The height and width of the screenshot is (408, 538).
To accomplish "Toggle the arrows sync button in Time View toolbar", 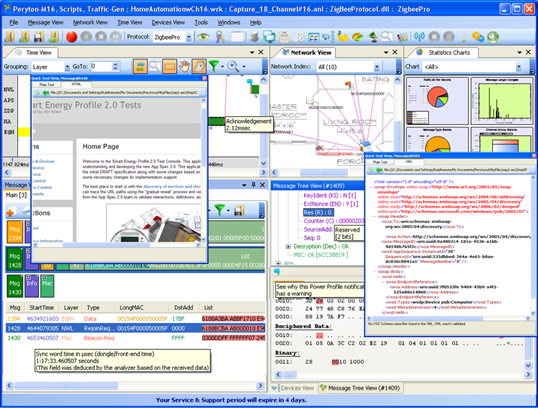I will click(x=140, y=66).
